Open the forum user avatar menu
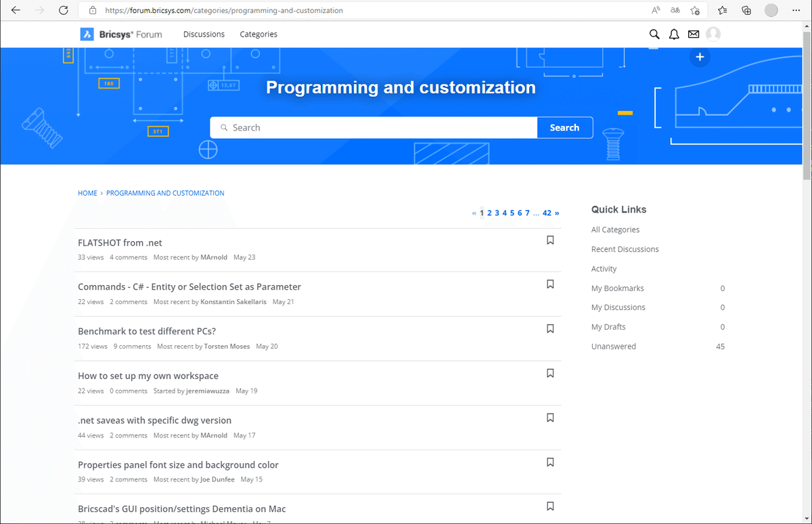 713,34
